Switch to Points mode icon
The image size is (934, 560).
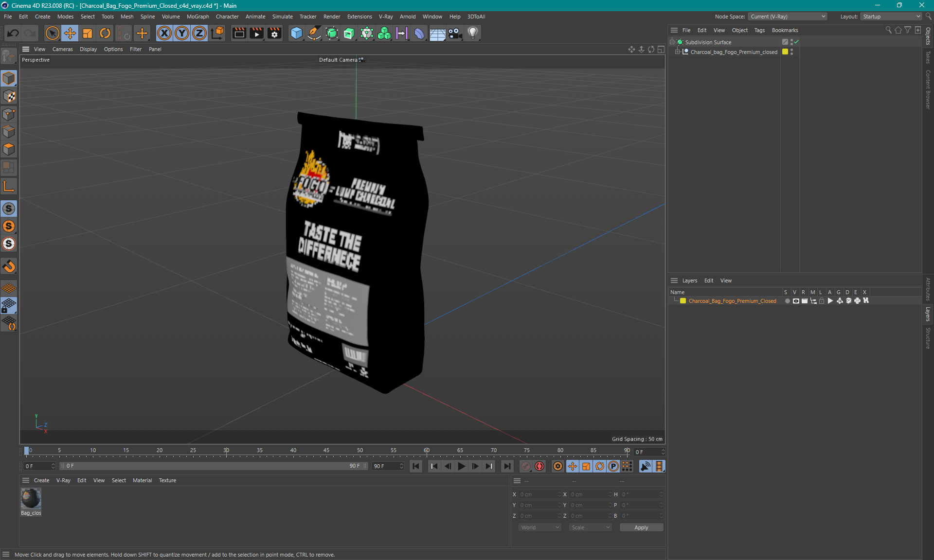coord(9,114)
